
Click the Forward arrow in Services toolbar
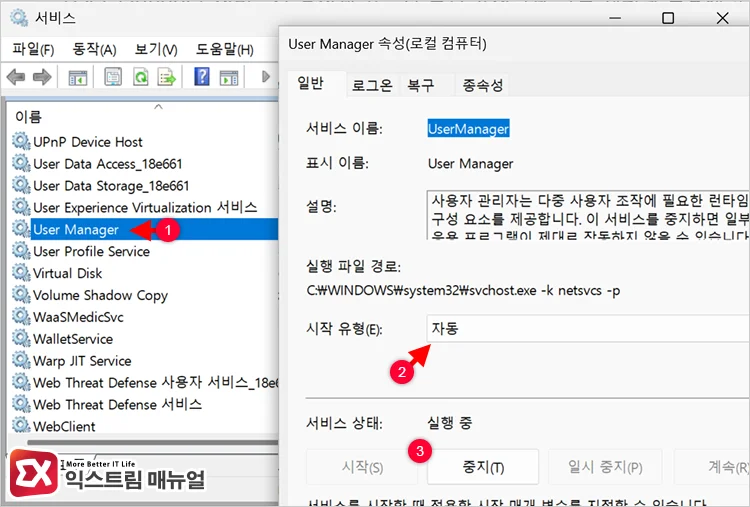tap(42, 77)
